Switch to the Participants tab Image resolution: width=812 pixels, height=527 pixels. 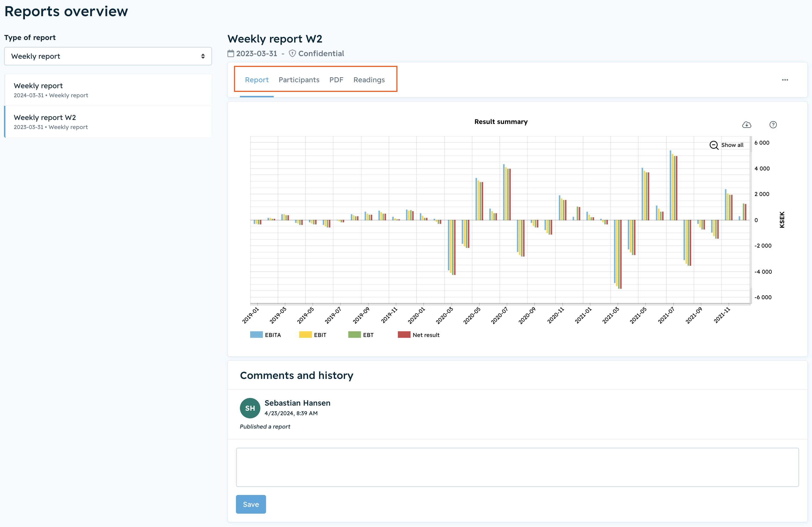pos(299,80)
